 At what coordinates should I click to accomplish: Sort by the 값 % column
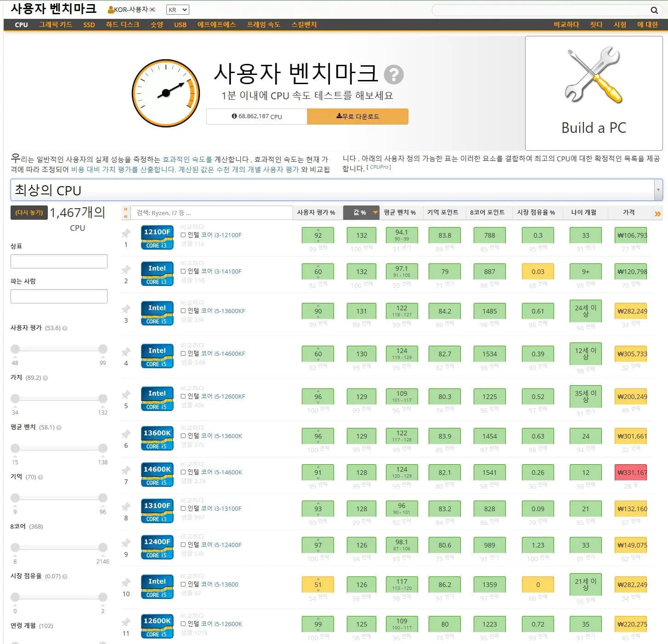point(361,212)
